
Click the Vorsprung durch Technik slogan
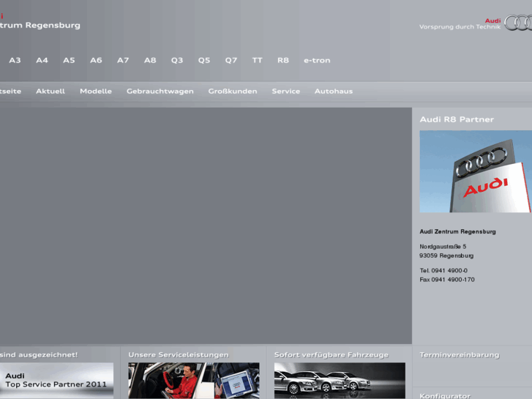(x=460, y=27)
